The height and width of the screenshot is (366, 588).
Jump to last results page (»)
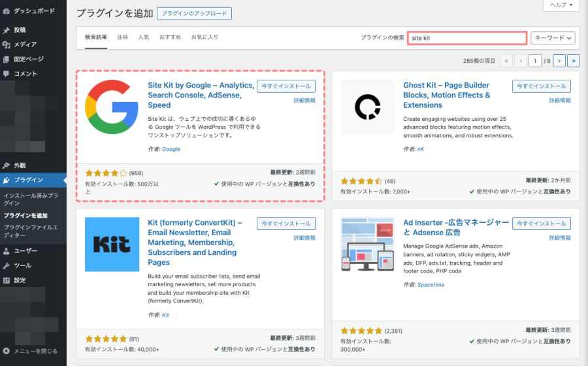(574, 61)
